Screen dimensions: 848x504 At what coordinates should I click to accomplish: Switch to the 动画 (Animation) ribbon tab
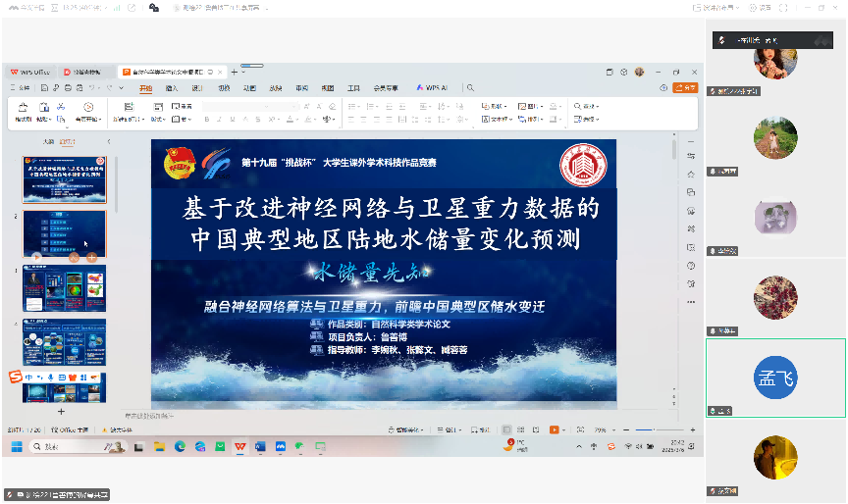point(249,88)
